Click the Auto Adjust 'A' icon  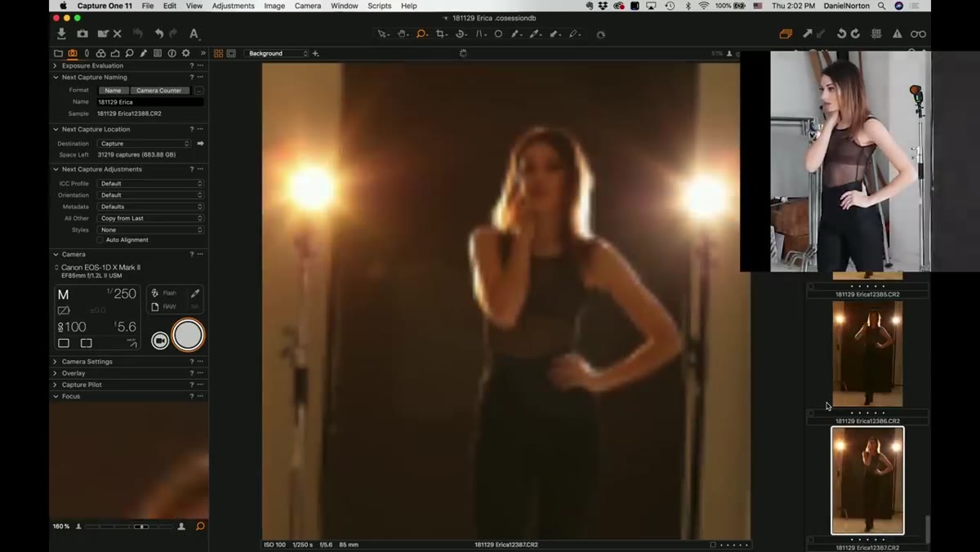194,33
